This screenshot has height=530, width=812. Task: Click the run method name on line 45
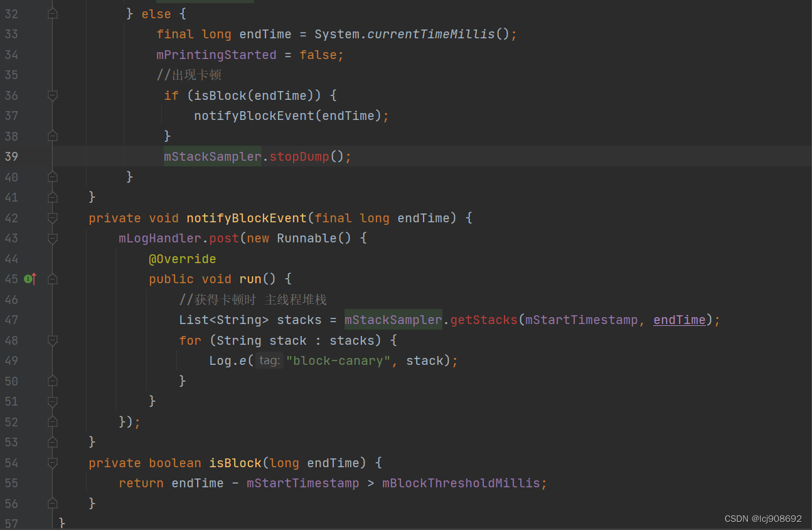[x=250, y=279]
